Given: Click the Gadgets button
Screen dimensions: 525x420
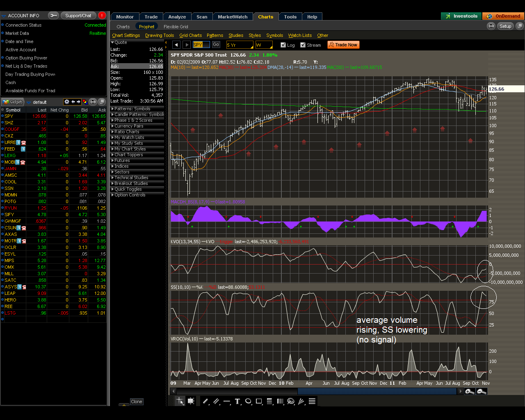Looking at the screenshot, I should (x=13, y=102).
